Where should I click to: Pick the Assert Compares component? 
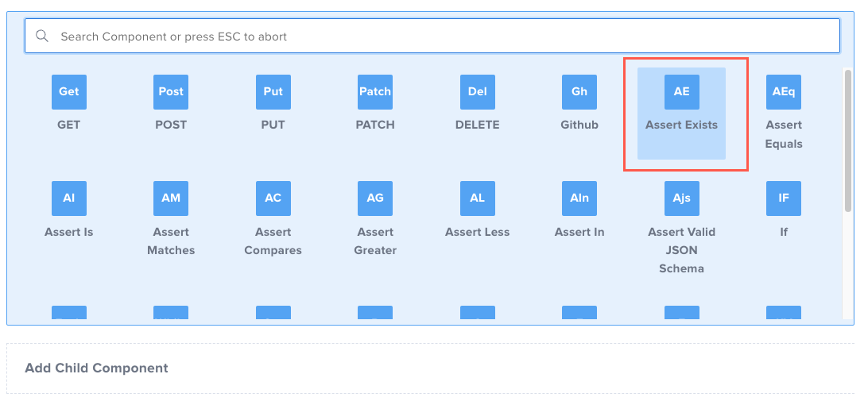273,199
